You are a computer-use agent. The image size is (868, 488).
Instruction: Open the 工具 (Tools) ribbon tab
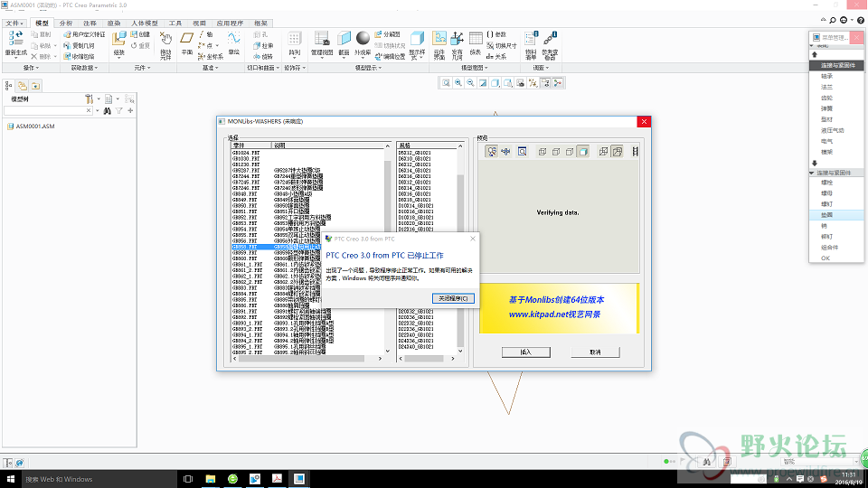coord(175,23)
